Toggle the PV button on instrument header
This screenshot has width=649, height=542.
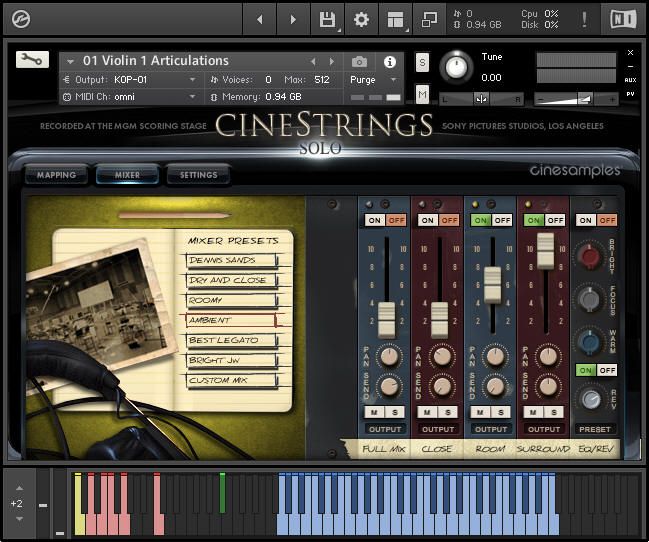tap(630, 94)
